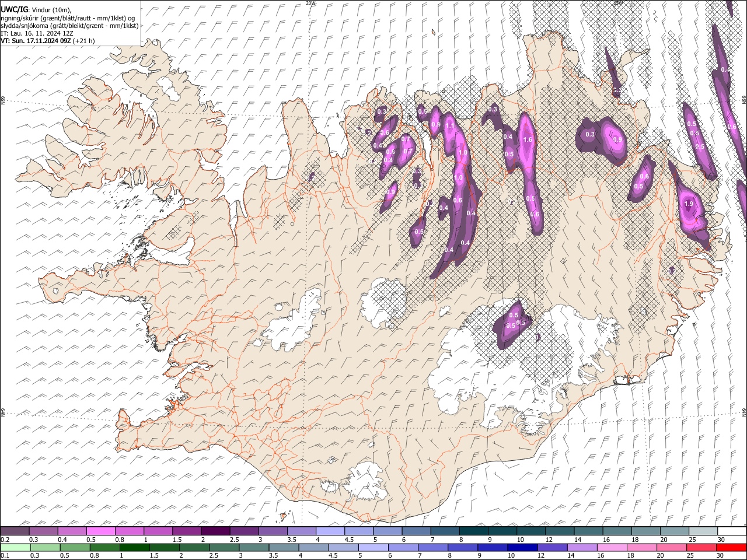Select the bright pink upper legend swatch between 0.5 and 0.8

pyautogui.click(x=100, y=531)
